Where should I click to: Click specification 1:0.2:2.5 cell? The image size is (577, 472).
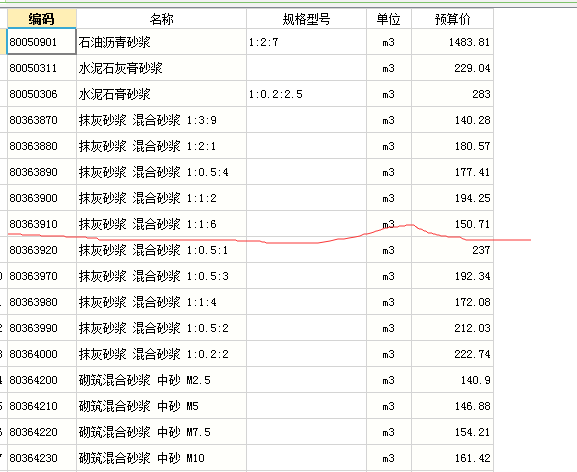[x=306, y=94]
